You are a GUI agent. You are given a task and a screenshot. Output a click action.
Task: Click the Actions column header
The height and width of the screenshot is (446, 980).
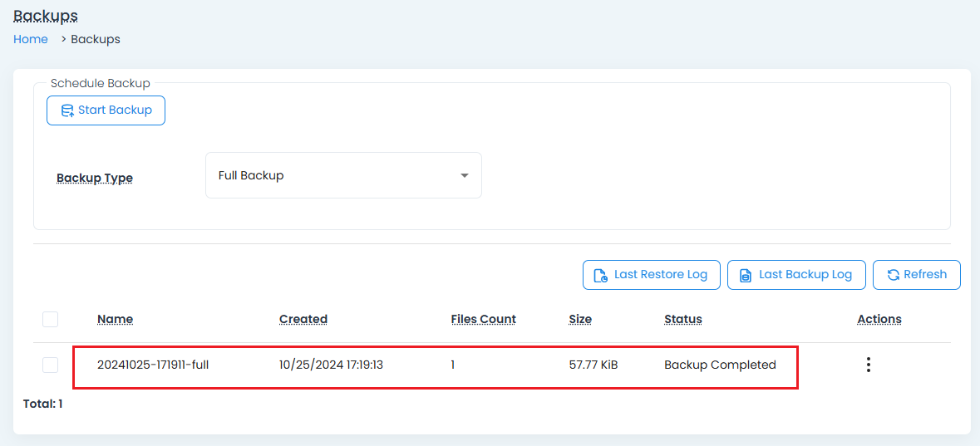(879, 319)
